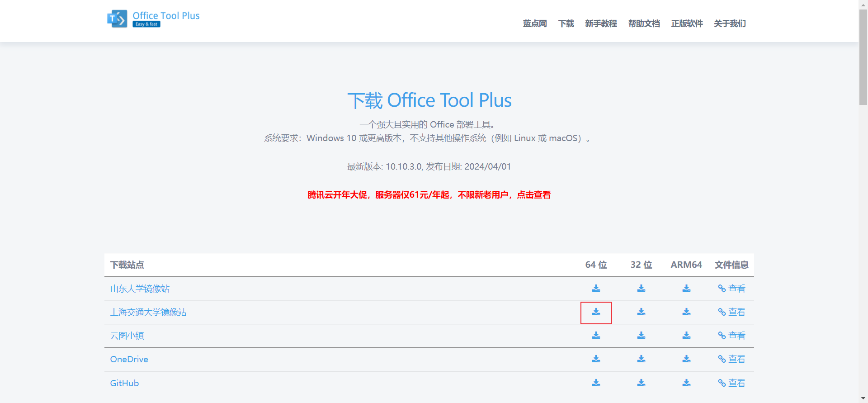Download 64-bit from GitHub row
The width and height of the screenshot is (868, 403).
596,383
